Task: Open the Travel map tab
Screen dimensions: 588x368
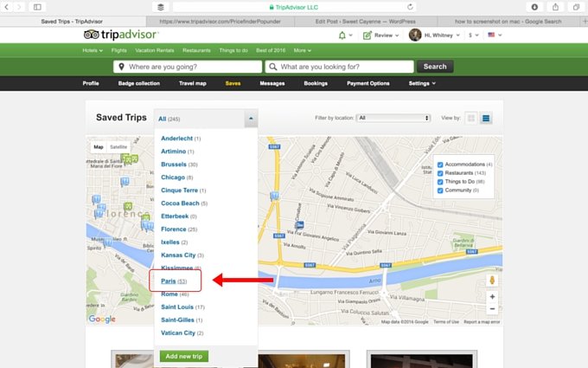Action: 193,83
